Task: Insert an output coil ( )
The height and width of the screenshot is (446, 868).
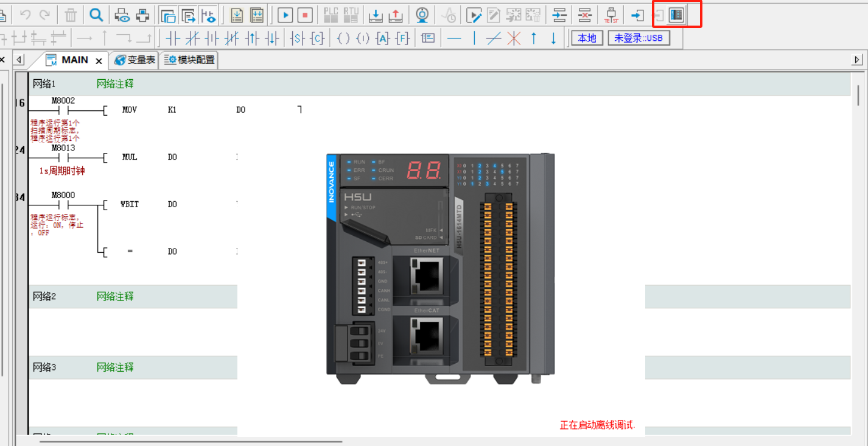Action: [x=343, y=38]
